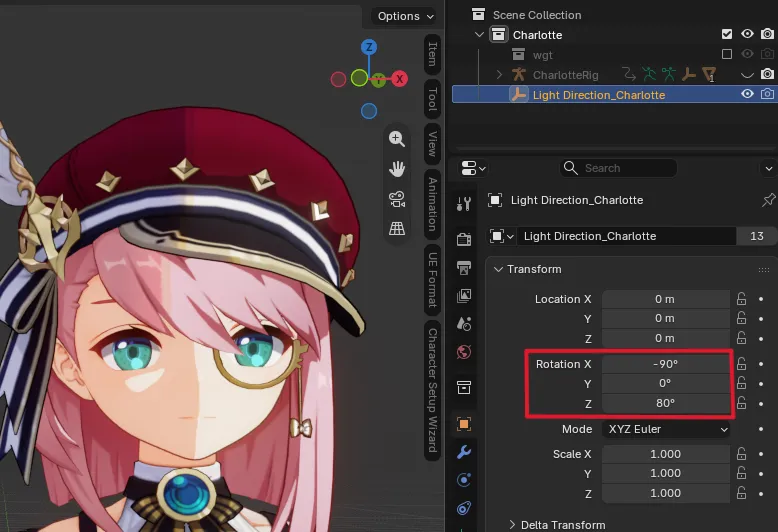Toggle CharlotteRig render camera icon
The image size is (778, 532).
coord(768,74)
